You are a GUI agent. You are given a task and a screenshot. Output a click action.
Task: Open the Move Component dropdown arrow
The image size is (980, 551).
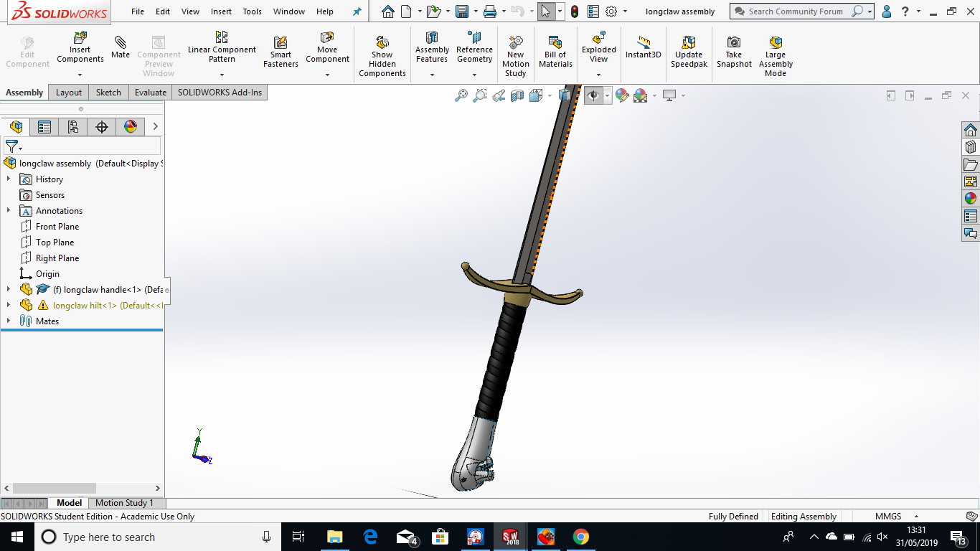click(x=327, y=75)
